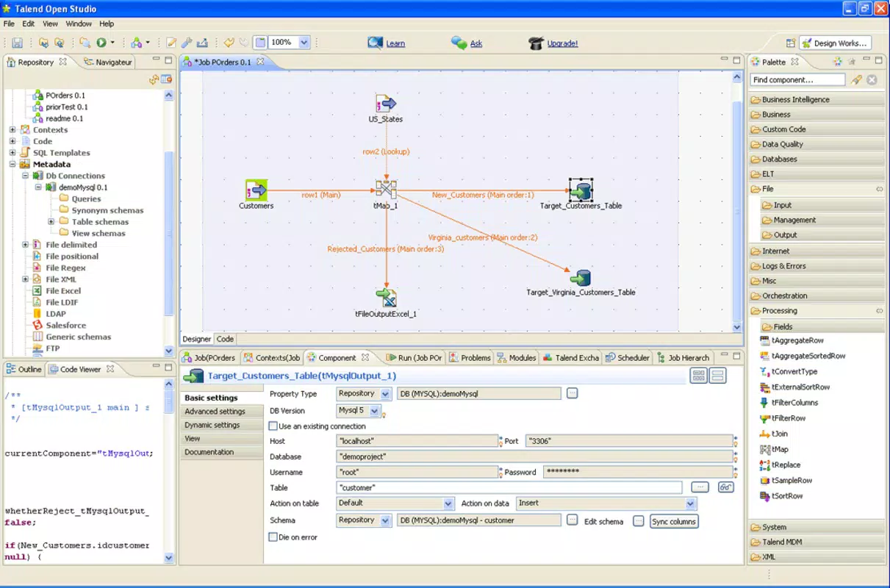Viewport: 890px width, 588px height.
Task: Click the Edit schema ellipsis button
Action: pos(638,521)
